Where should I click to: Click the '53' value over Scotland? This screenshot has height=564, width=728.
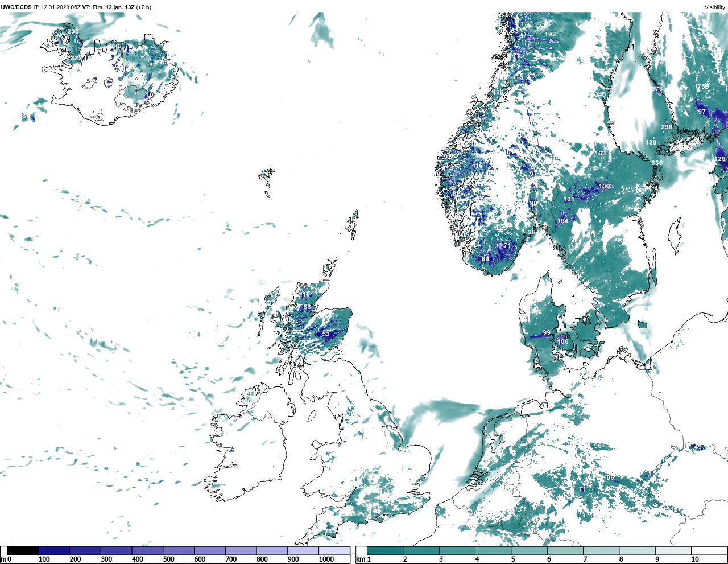tap(326, 335)
